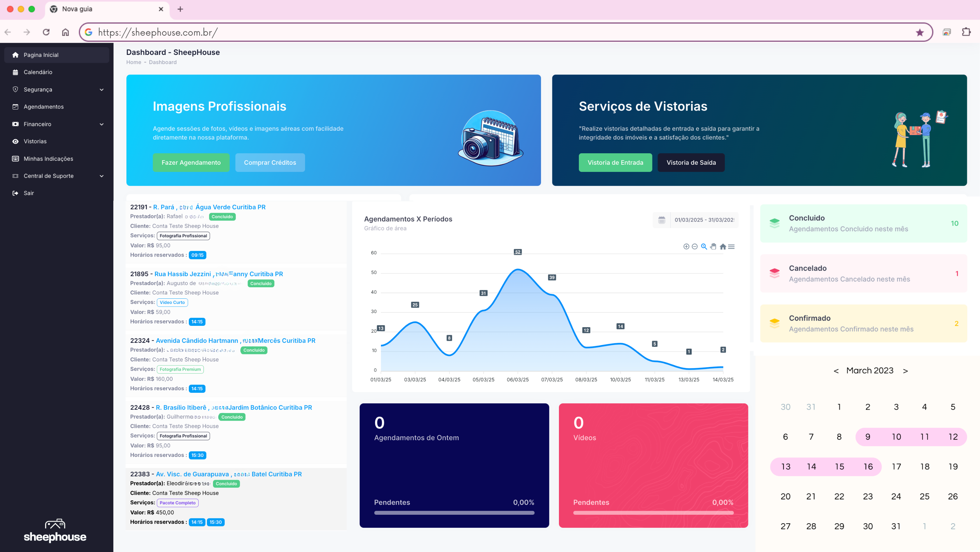
Task: Click the Comprar Créditos button
Action: click(270, 162)
